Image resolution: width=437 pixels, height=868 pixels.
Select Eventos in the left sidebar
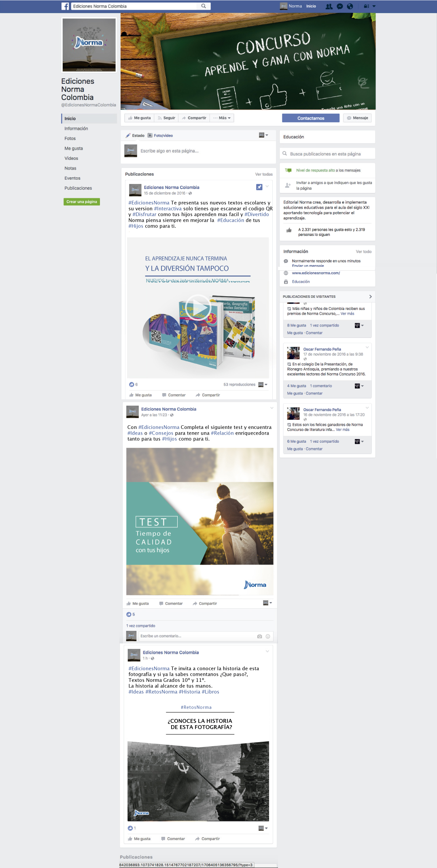pyautogui.click(x=72, y=178)
